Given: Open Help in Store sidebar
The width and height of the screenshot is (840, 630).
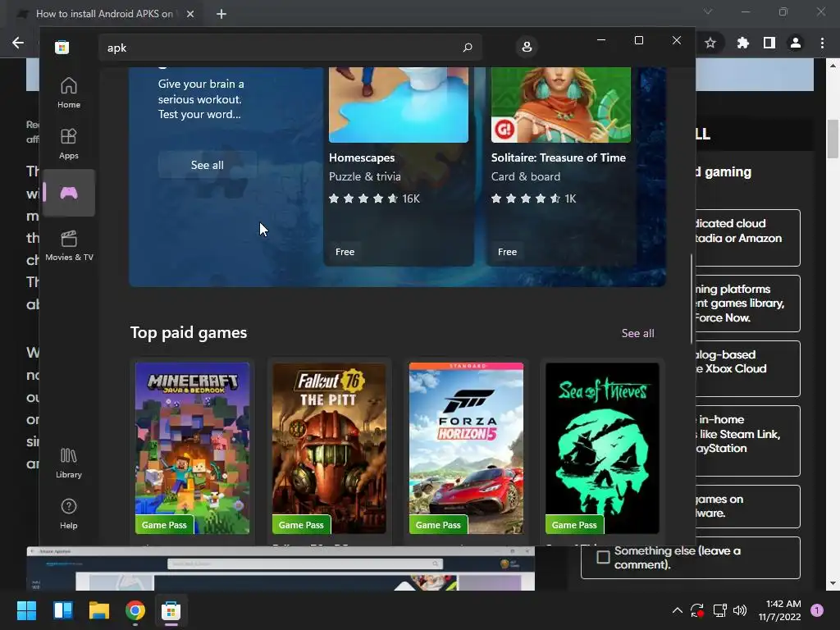Looking at the screenshot, I should [x=69, y=514].
